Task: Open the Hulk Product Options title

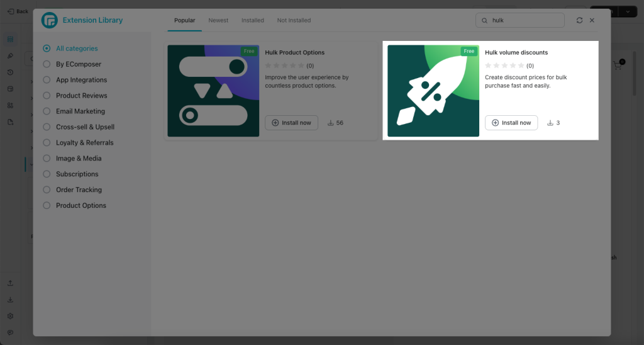Action: 294,53
